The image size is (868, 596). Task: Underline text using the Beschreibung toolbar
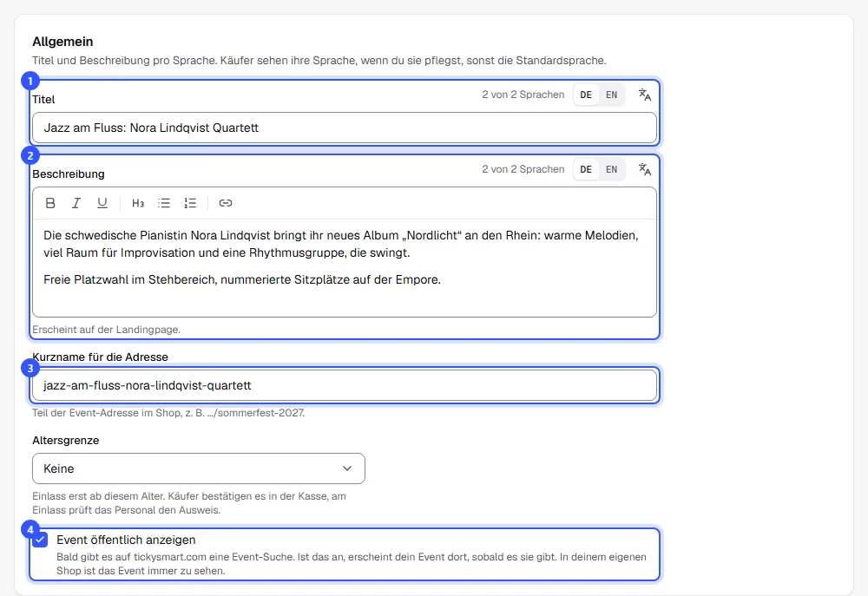pos(102,203)
